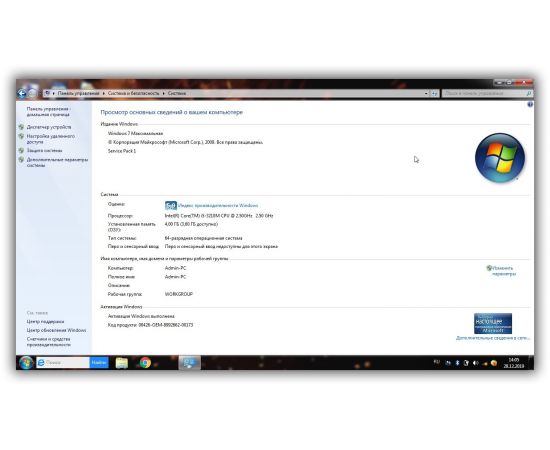This screenshot has width=550, height=450.
Task: Open 'Центр поддержки' link
Action: click(x=45, y=322)
